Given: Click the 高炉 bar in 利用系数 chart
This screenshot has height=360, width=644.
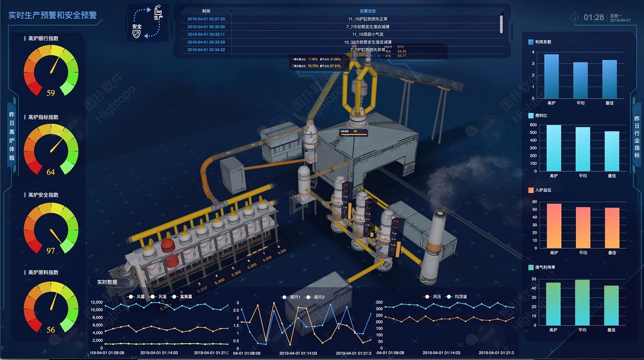Looking at the screenshot, I should point(551,76).
